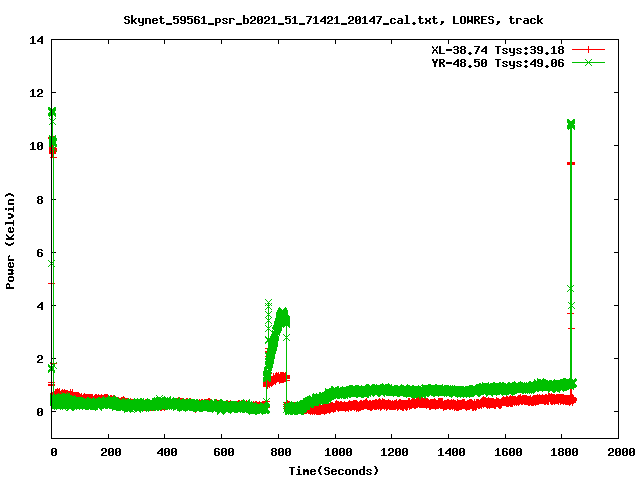Viewport: 640px width, 480px height.
Task: Click x-axis tick label 1800
Action: tap(564, 452)
